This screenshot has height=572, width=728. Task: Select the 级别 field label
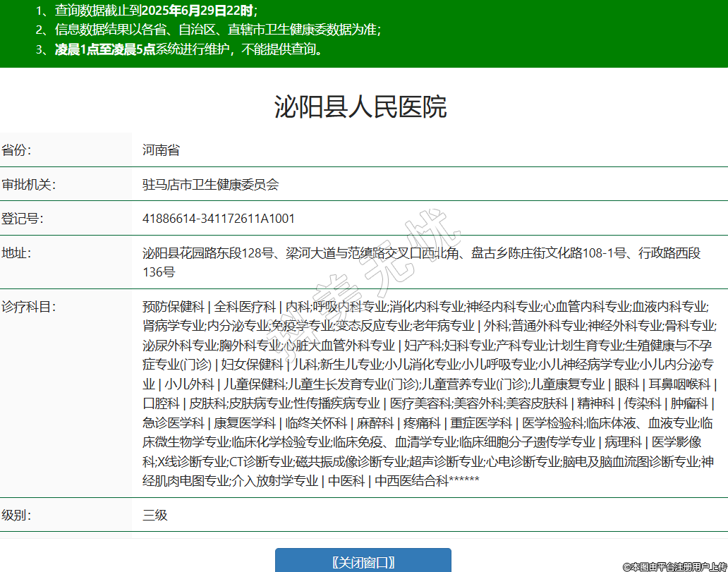pos(17,515)
